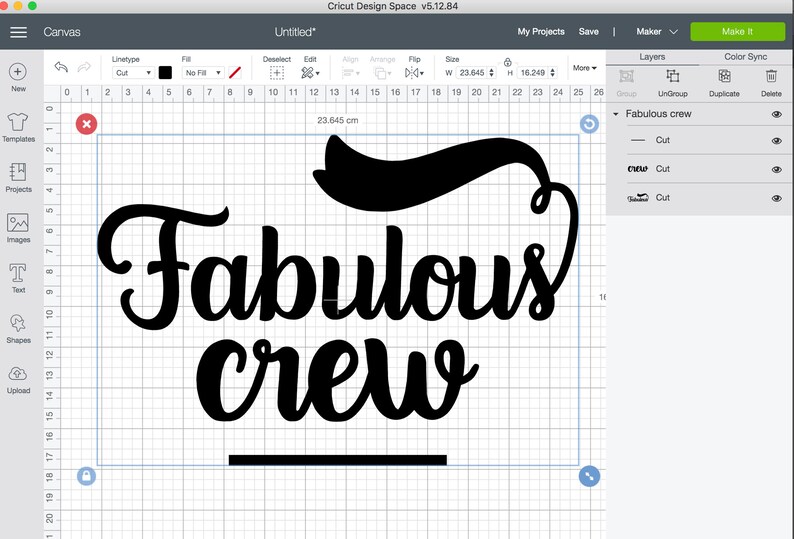Click the Canvas label in header
This screenshot has width=794, height=539.
[62, 32]
